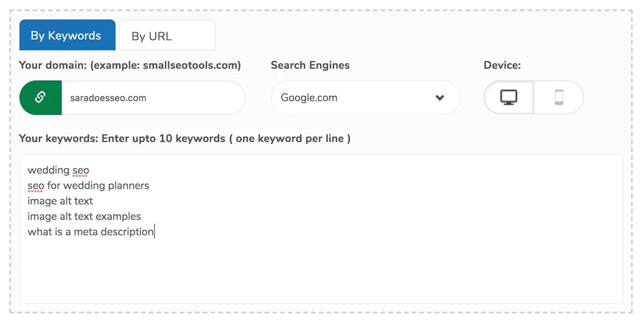Focus the domain field containing saradoesseo.com
Image resolution: width=644 pixels, height=323 pixels.
152,98
